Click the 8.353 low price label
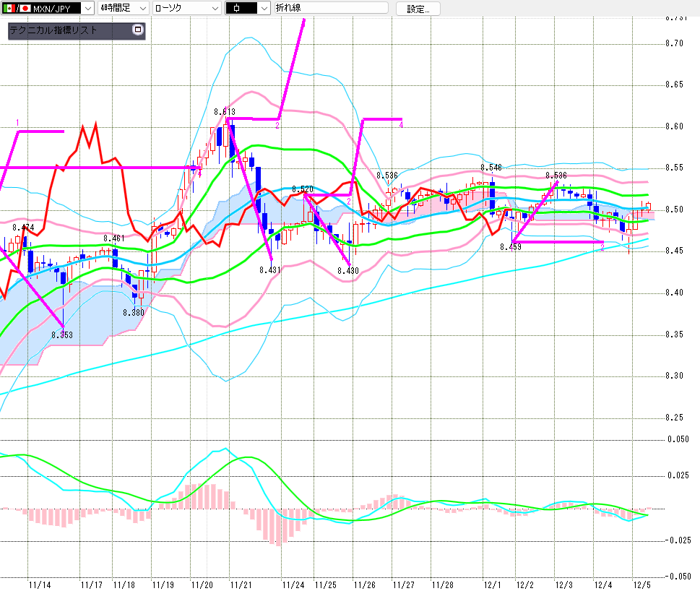This screenshot has height=591, width=700. tap(62, 335)
